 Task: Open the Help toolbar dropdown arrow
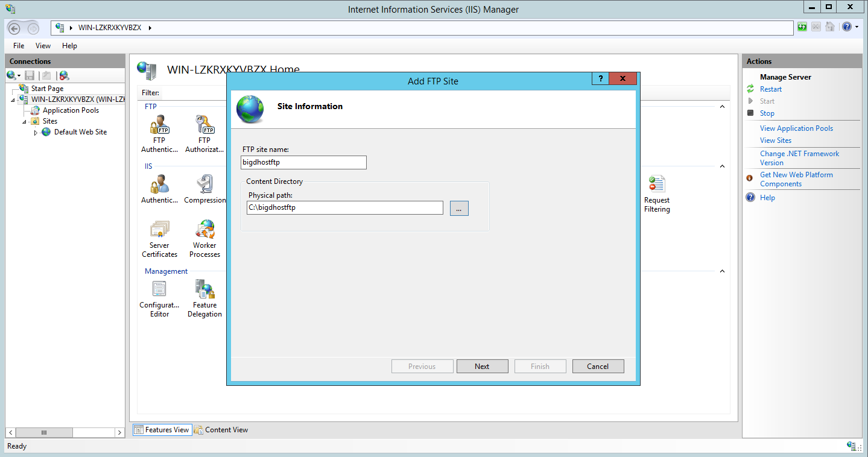857,27
